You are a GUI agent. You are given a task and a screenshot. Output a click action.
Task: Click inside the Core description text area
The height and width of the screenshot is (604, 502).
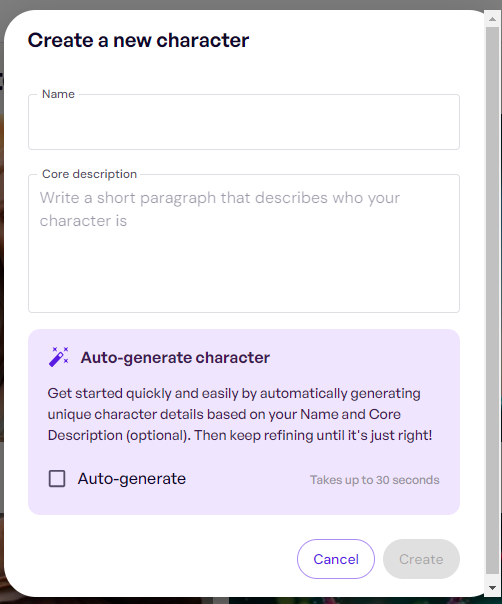pyautogui.click(x=244, y=243)
